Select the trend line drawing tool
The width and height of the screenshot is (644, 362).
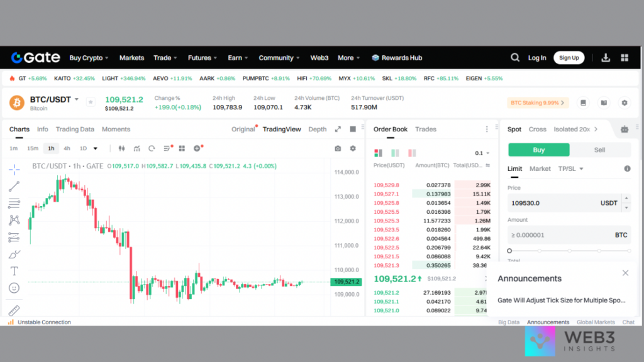tap(14, 186)
